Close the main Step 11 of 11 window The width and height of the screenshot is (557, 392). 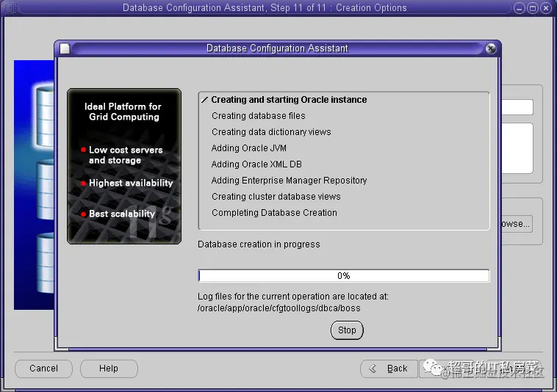point(546,8)
